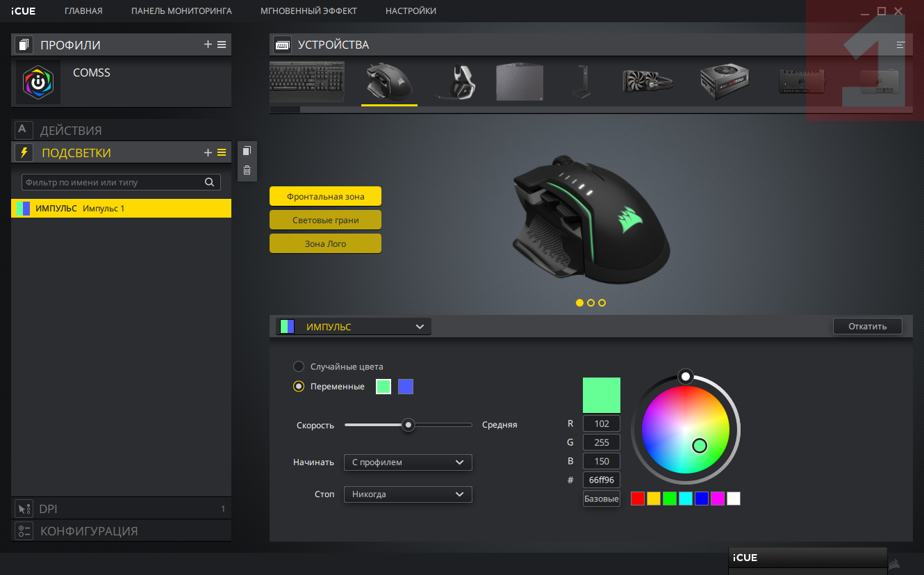Open the ПРОФИЛИ panel menu icon
924x575 pixels.
pos(222,44)
